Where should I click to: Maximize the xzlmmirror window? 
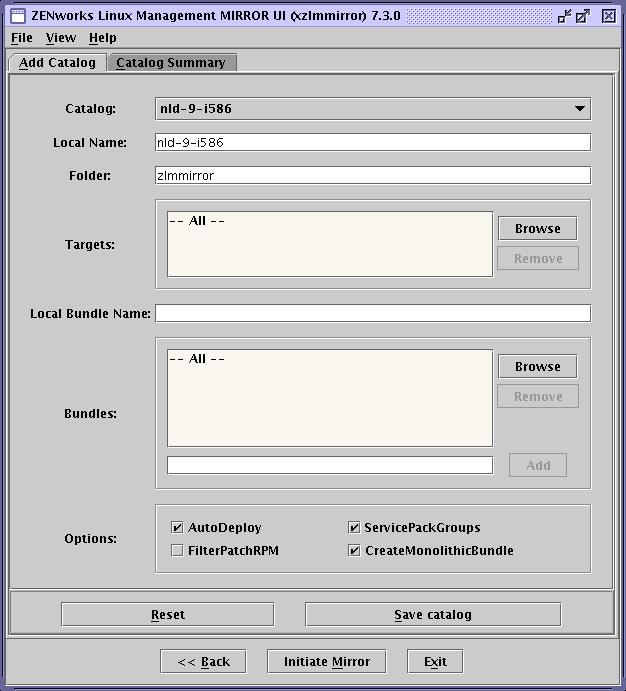583,16
